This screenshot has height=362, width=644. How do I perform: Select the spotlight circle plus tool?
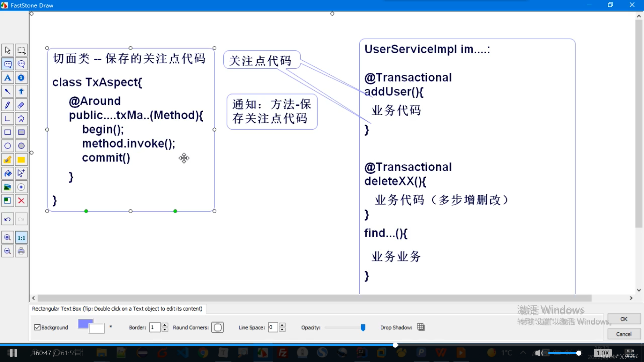coord(21,187)
